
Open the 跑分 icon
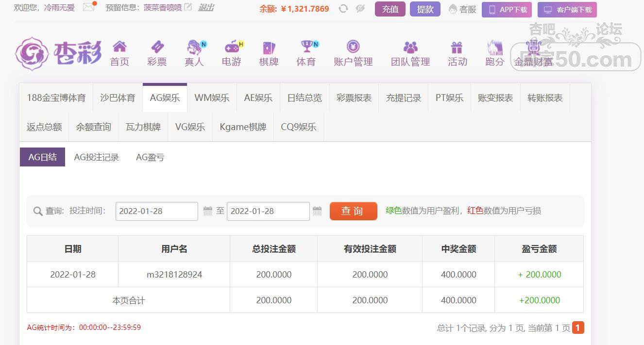coord(494,47)
